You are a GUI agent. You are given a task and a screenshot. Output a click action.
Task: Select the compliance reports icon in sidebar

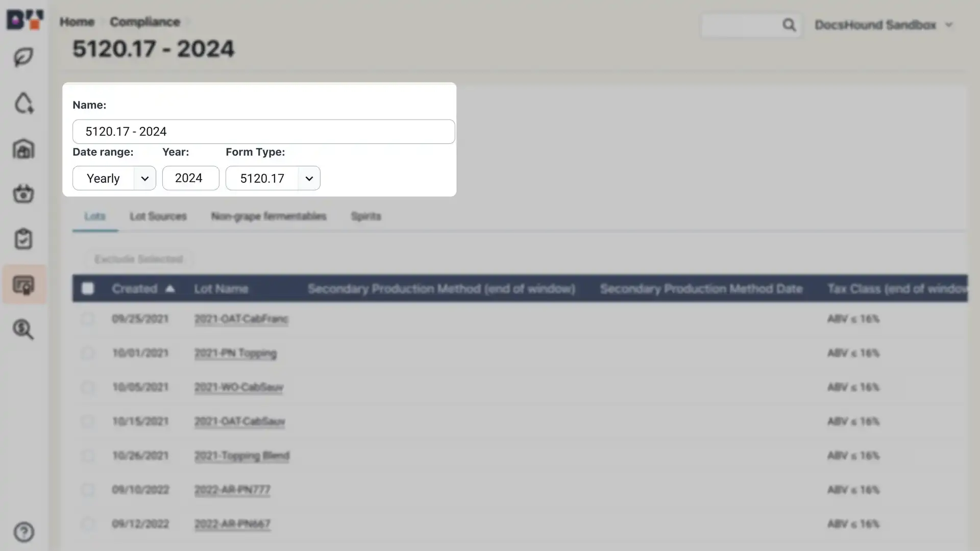(x=23, y=285)
